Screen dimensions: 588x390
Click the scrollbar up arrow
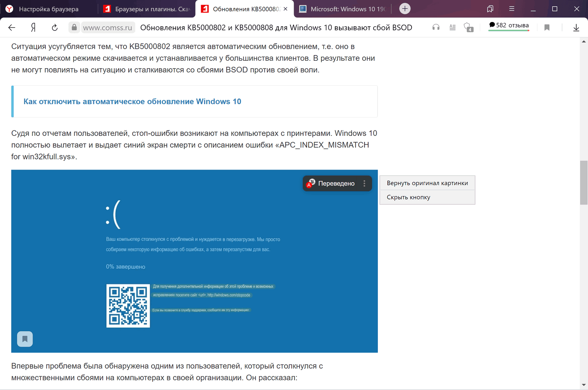click(584, 41)
